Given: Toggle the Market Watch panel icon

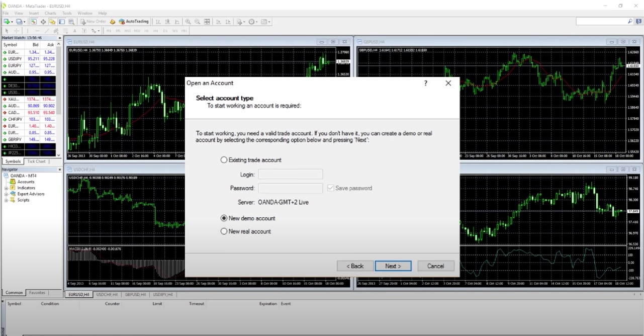Looking at the screenshot, I should point(34,22).
